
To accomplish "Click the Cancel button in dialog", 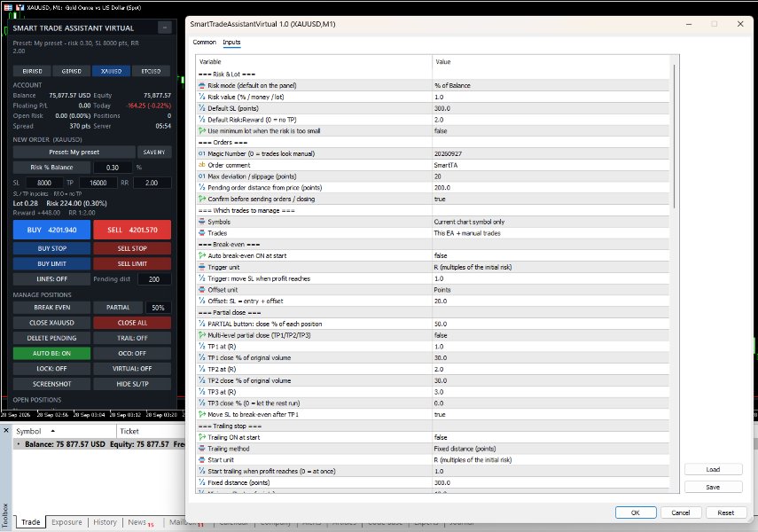I will (x=681, y=512).
